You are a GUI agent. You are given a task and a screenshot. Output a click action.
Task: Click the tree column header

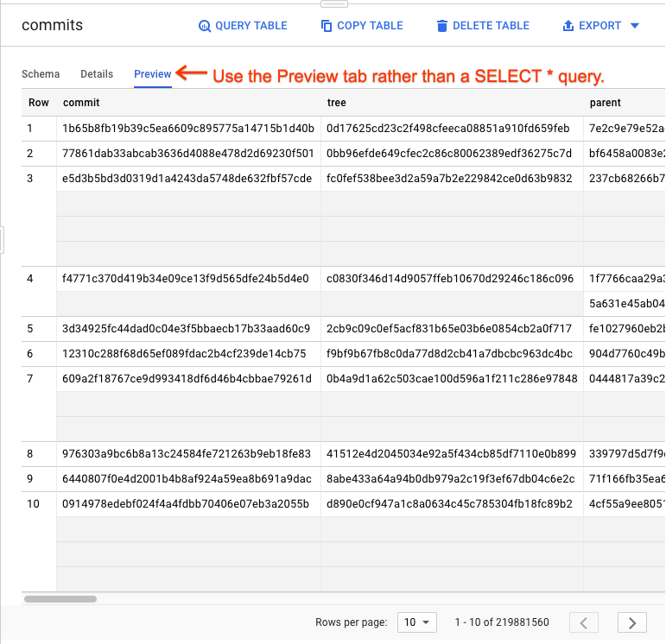tap(336, 103)
